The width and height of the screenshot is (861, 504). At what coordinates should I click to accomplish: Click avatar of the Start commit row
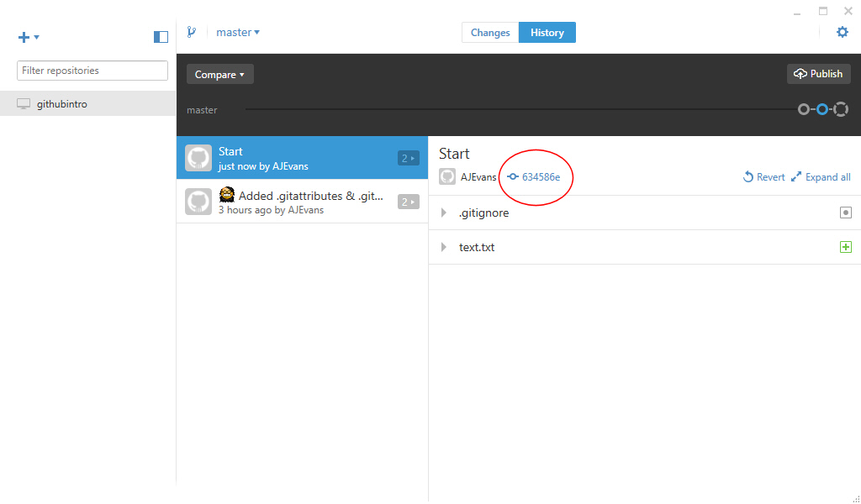point(198,158)
